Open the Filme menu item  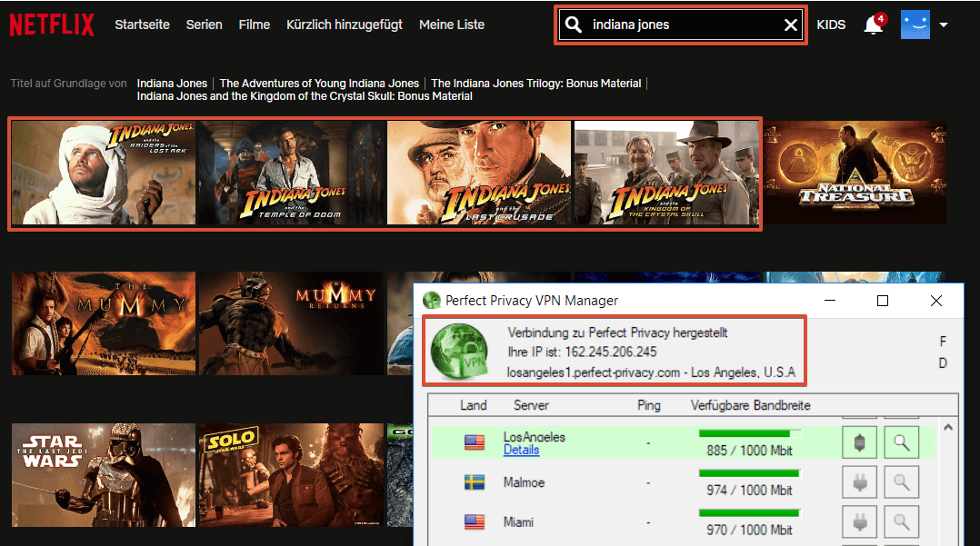pyautogui.click(x=255, y=25)
